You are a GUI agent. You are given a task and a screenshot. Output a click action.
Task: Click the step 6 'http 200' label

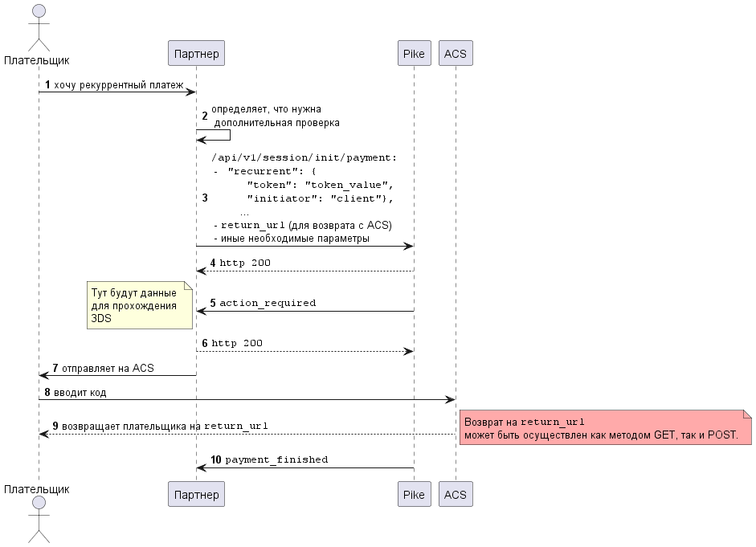pyautogui.click(x=236, y=343)
